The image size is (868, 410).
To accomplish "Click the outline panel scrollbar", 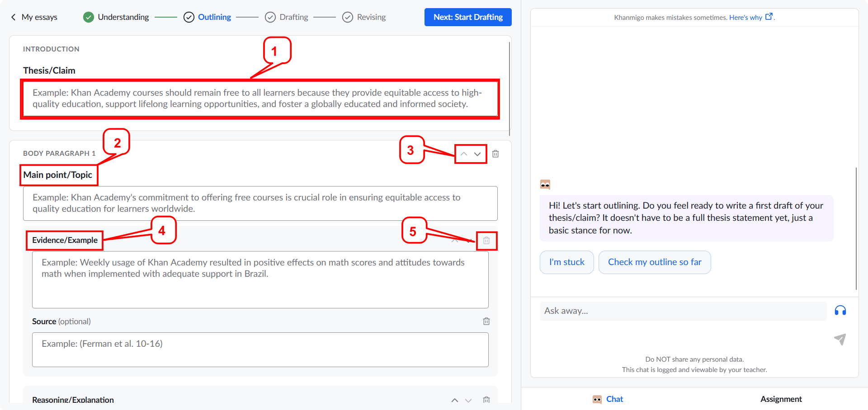I will pyautogui.click(x=509, y=89).
